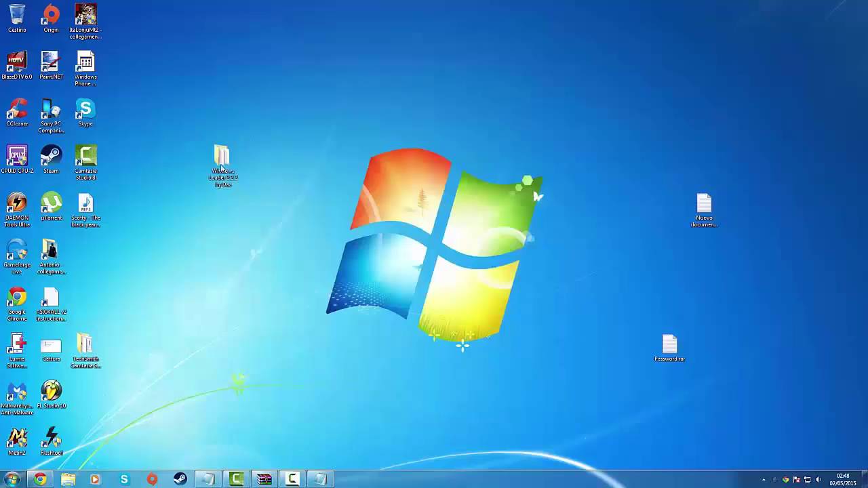The image size is (868, 488).
Task: Select the BlazeDTV 6.0 desktop icon
Action: point(17,66)
